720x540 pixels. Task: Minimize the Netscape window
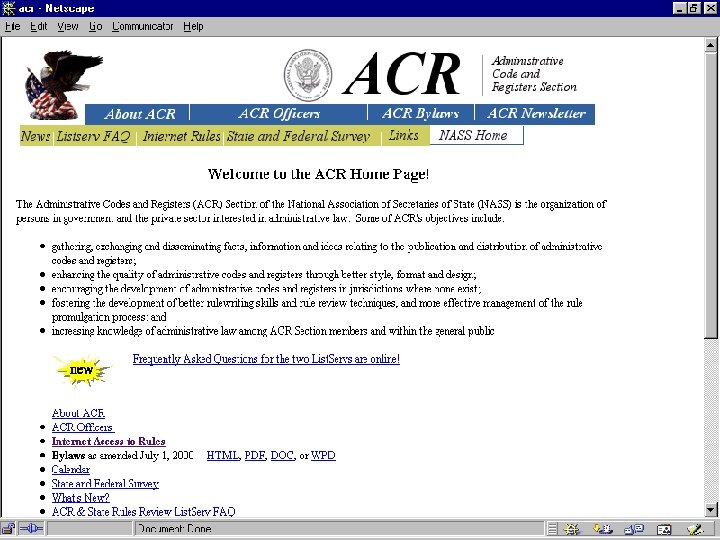680,8
